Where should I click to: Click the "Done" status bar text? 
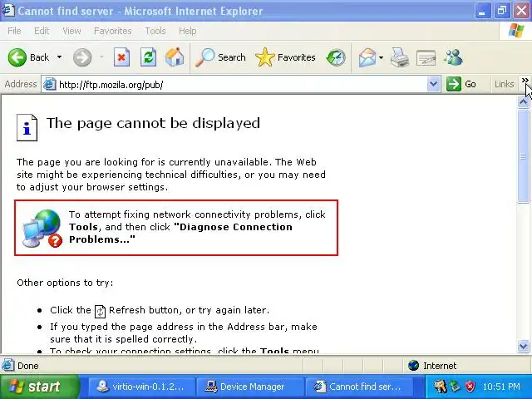point(27,366)
